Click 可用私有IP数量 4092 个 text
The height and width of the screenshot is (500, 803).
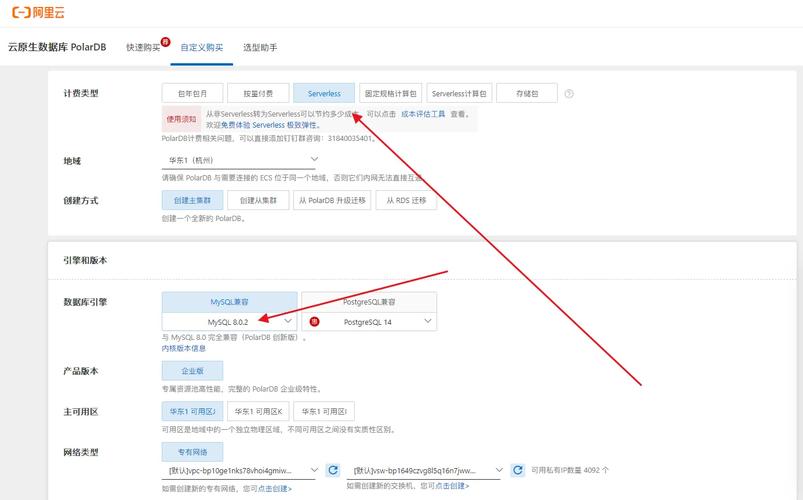570,470
